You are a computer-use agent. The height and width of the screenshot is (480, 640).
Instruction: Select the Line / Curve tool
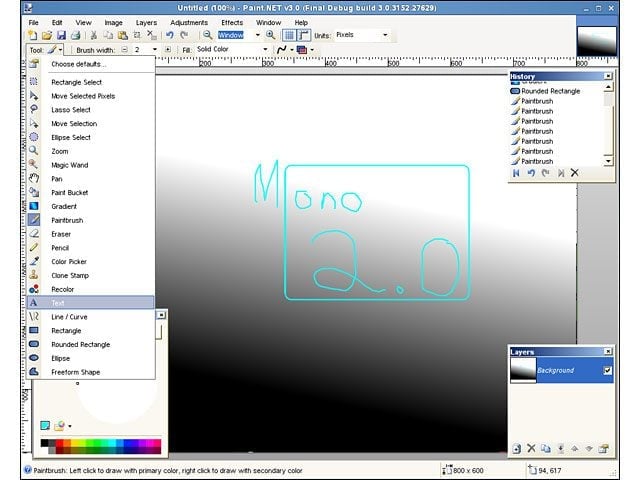91,317
